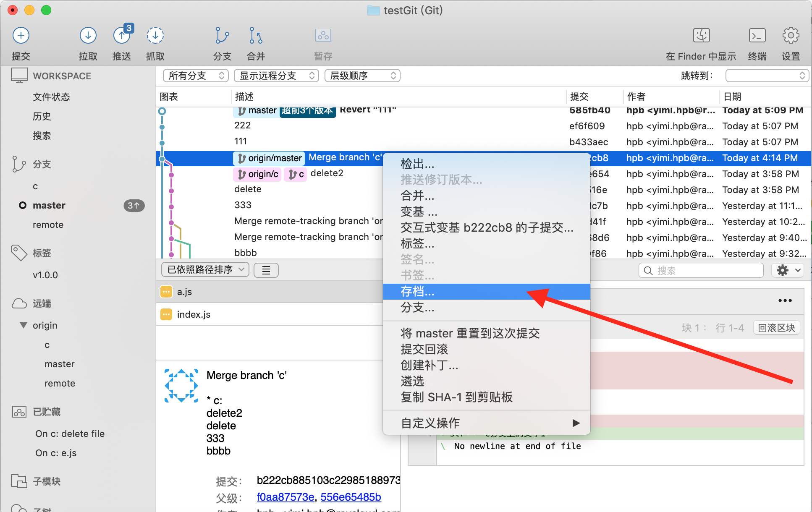Click the branches (分支) section icon in sidebar
The height and width of the screenshot is (512, 812).
[19, 164]
